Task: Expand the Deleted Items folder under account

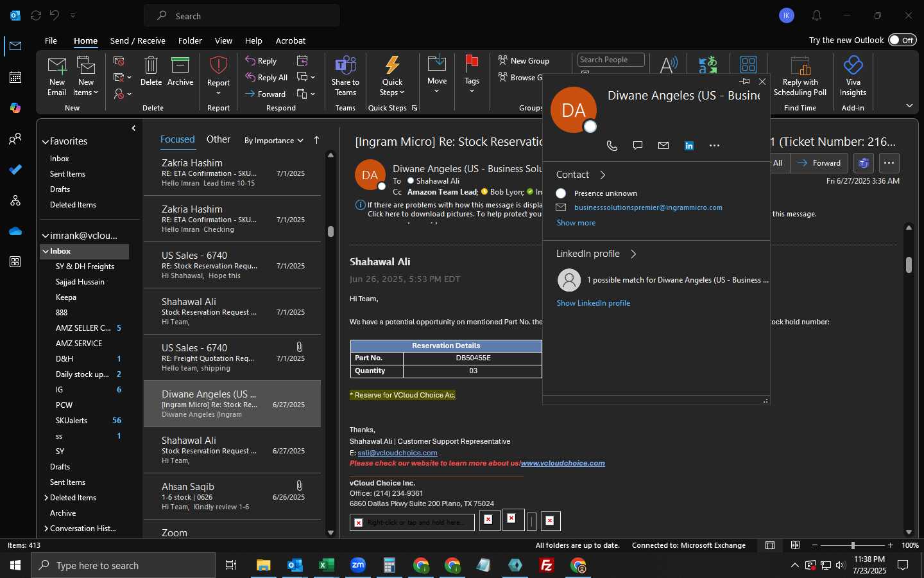Action: tap(46, 498)
